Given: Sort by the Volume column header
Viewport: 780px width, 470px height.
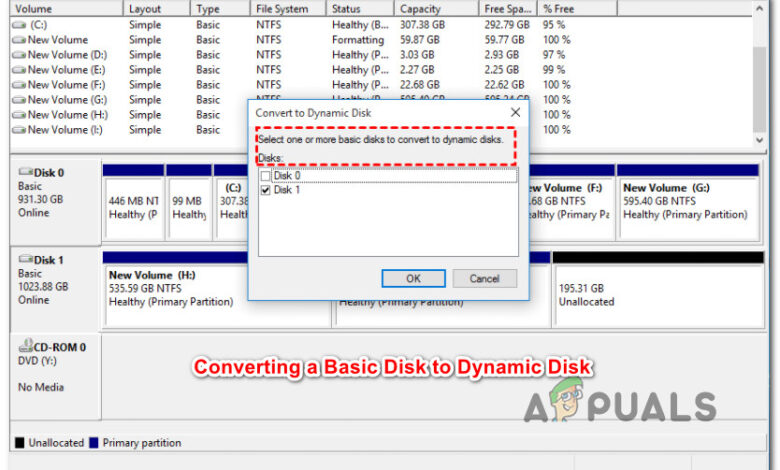Looking at the screenshot, I should click(67, 8).
